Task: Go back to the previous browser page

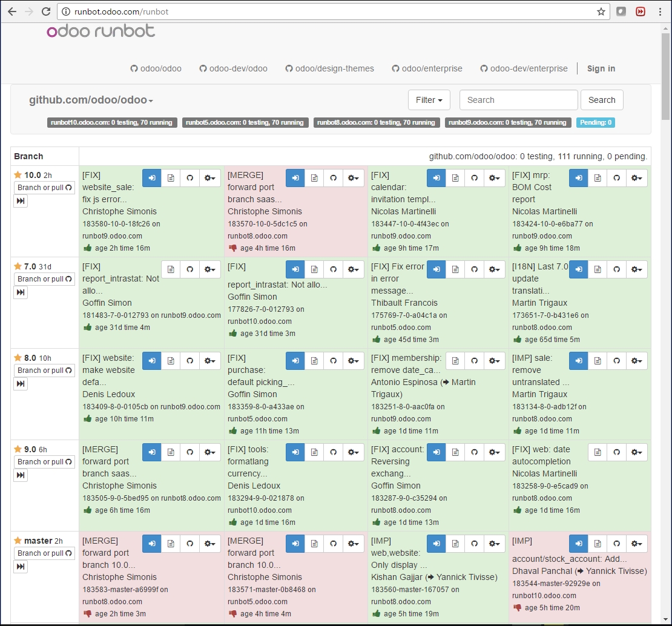Action: [12, 12]
